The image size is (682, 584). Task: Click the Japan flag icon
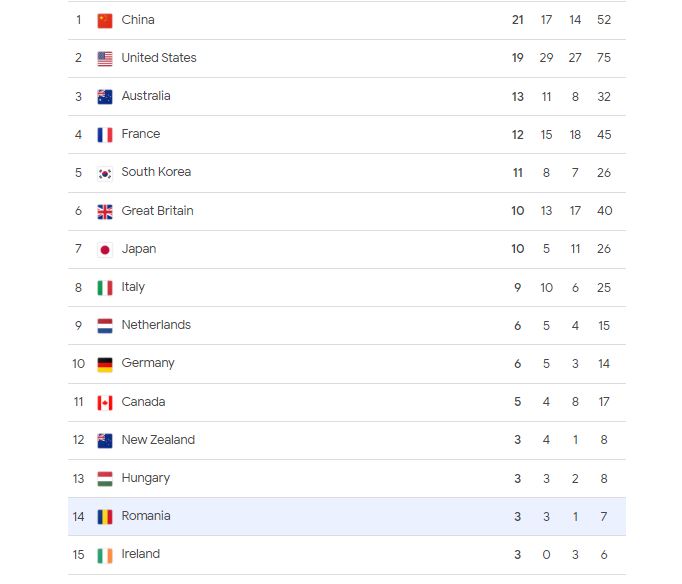pos(105,249)
